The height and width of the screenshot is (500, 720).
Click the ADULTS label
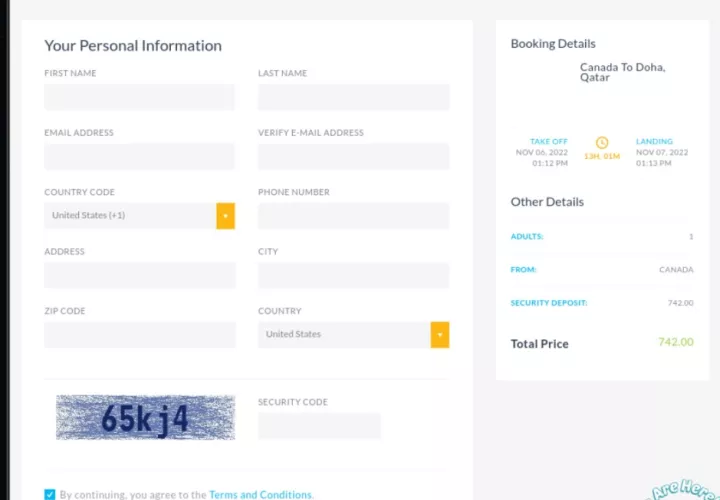coord(527,236)
